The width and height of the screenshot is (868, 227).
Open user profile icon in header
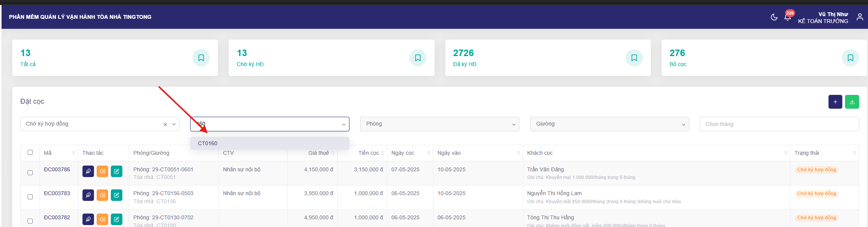click(860, 17)
